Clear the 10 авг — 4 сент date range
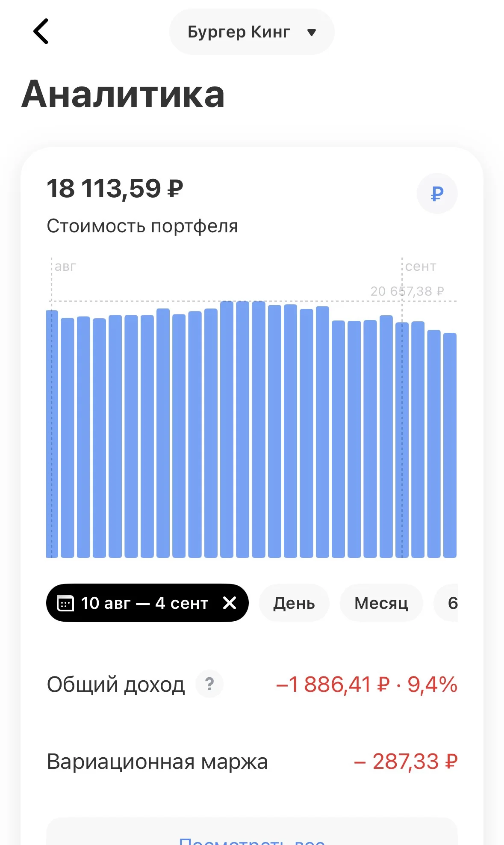Viewport: 504px width, 845px height. (x=230, y=603)
